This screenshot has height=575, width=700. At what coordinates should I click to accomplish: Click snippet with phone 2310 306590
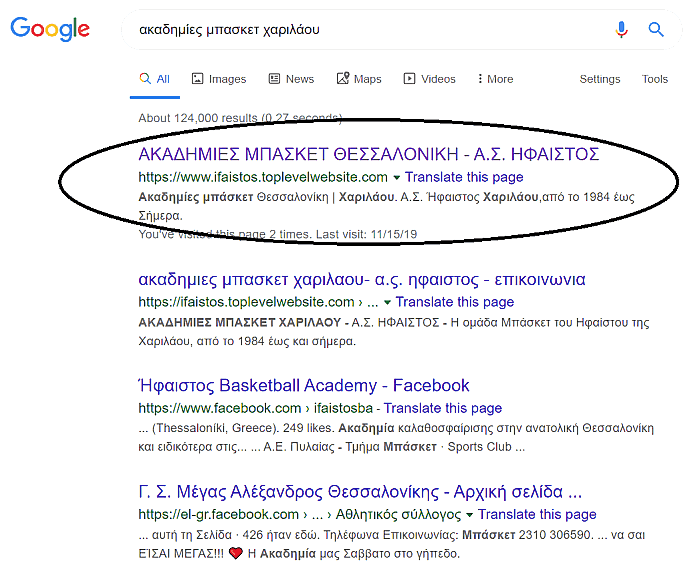(392, 544)
